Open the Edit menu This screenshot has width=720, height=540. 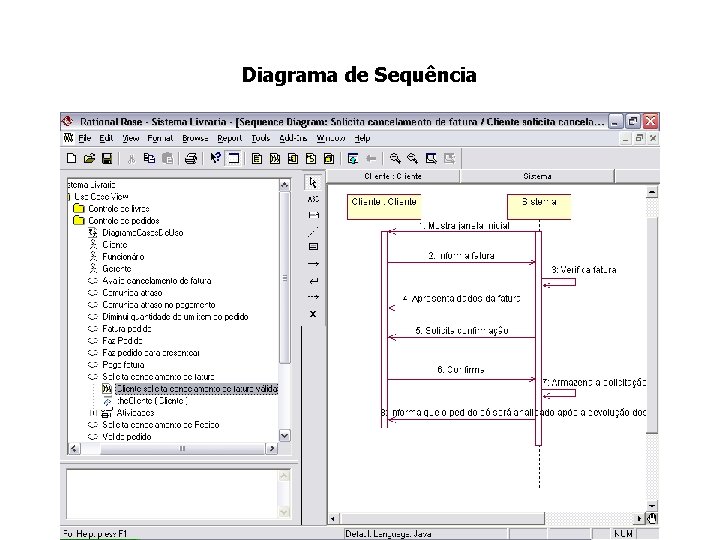coord(106,138)
